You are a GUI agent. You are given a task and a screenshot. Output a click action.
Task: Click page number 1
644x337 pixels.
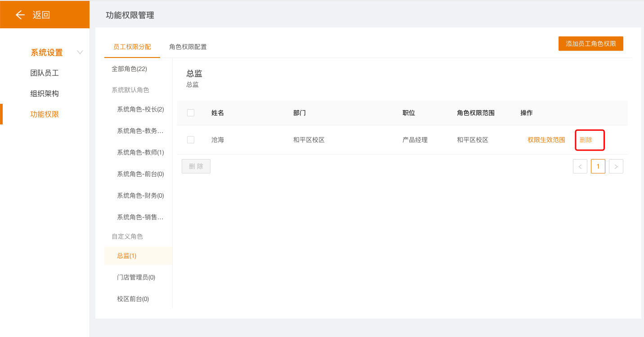(x=598, y=166)
